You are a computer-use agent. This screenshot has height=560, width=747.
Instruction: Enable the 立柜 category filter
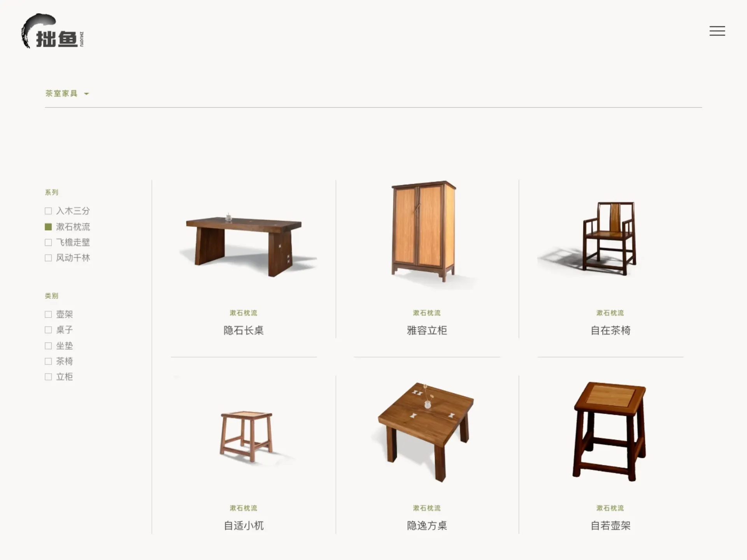click(48, 377)
